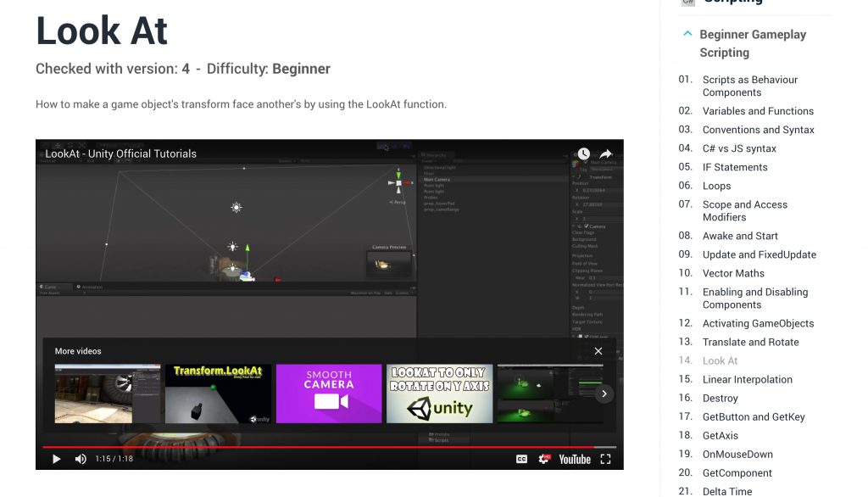868x497 pixels.
Task: Open the Delta Time lesson
Action: tap(727, 491)
